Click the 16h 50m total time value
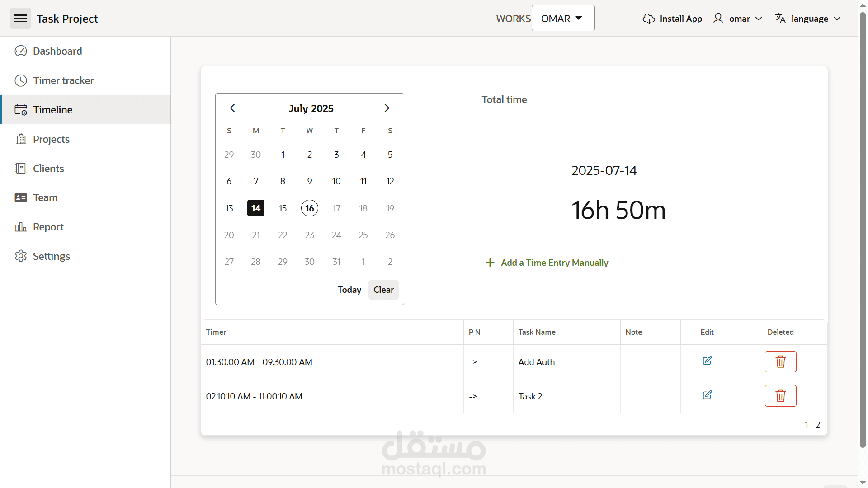Screen dimensions: 868x488 click(x=618, y=210)
